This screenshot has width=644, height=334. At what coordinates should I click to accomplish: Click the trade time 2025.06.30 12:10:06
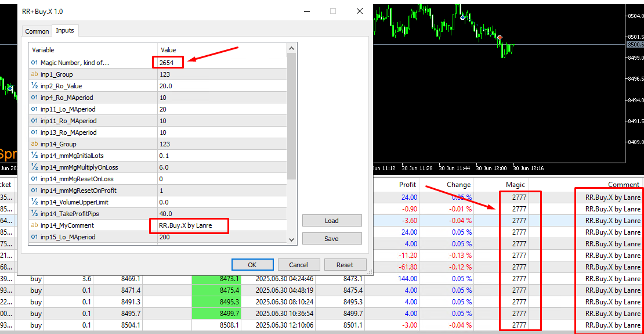click(x=285, y=326)
